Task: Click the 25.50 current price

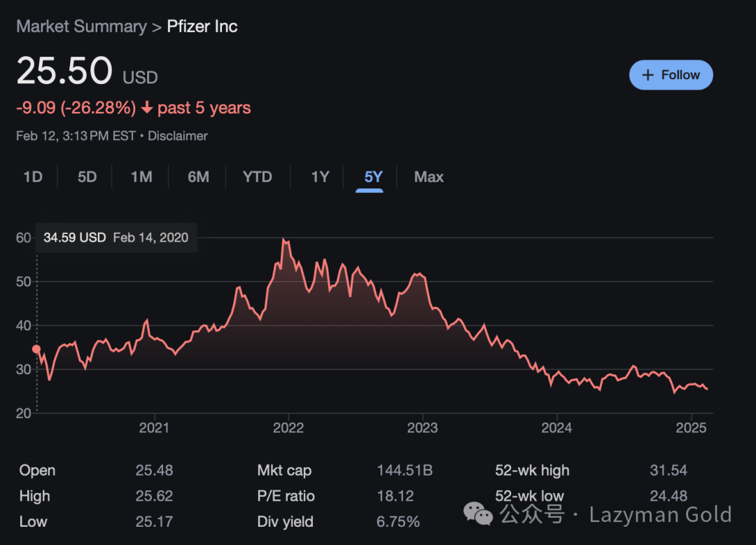Action: click(x=64, y=71)
